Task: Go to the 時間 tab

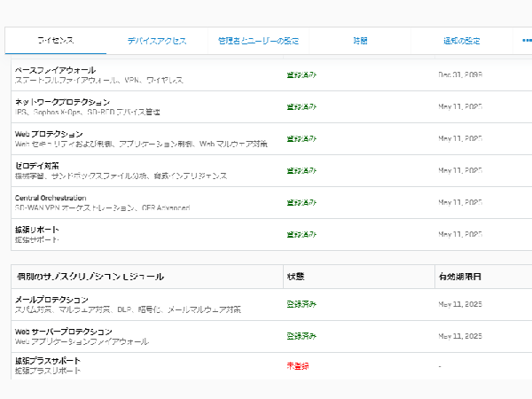Action: coord(360,41)
